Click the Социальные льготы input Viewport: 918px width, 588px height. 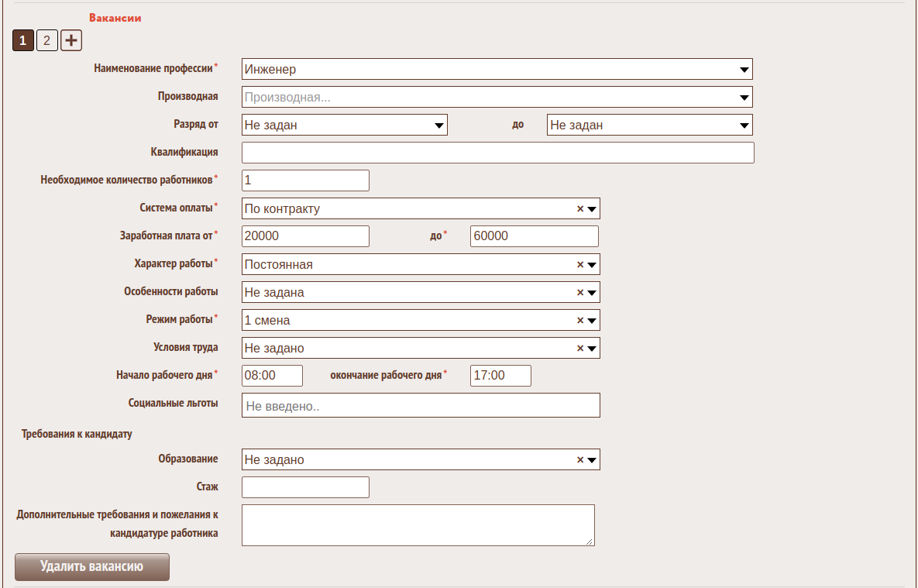[421, 405]
